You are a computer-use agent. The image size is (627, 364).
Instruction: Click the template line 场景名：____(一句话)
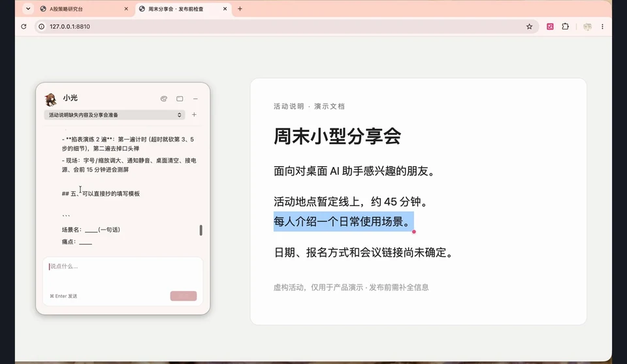(x=91, y=230)
